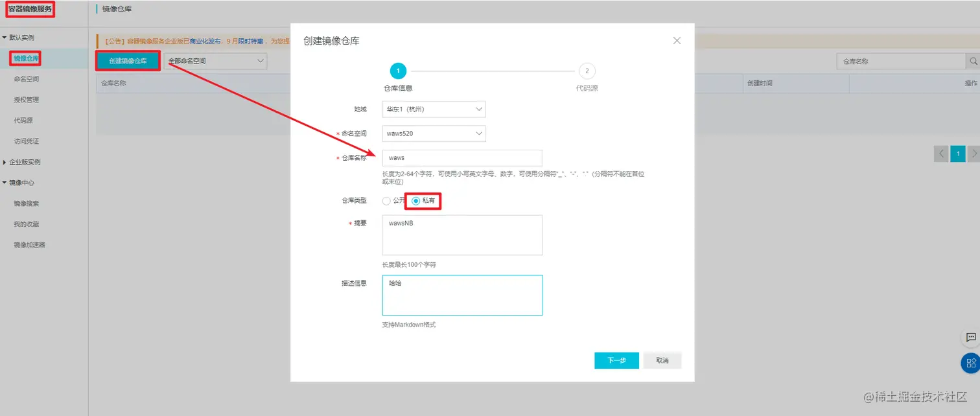Click the 取消 button

(x=662, y=360)
